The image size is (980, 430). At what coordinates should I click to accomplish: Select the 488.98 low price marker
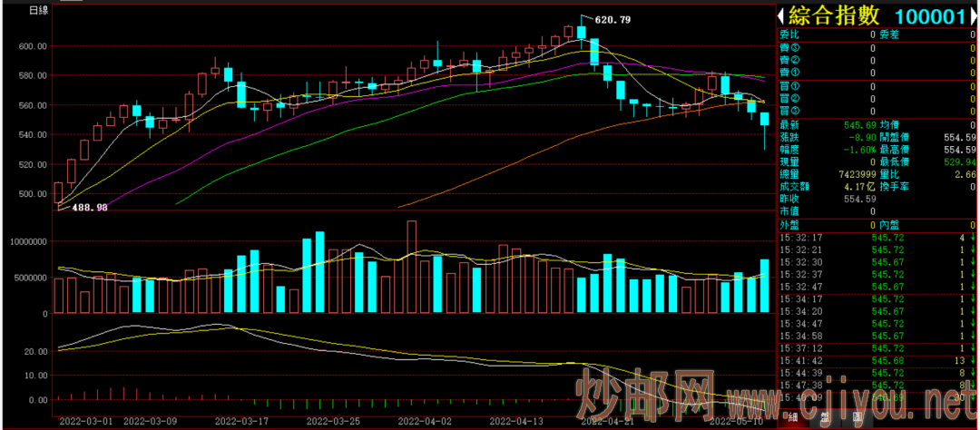[89, 208]
